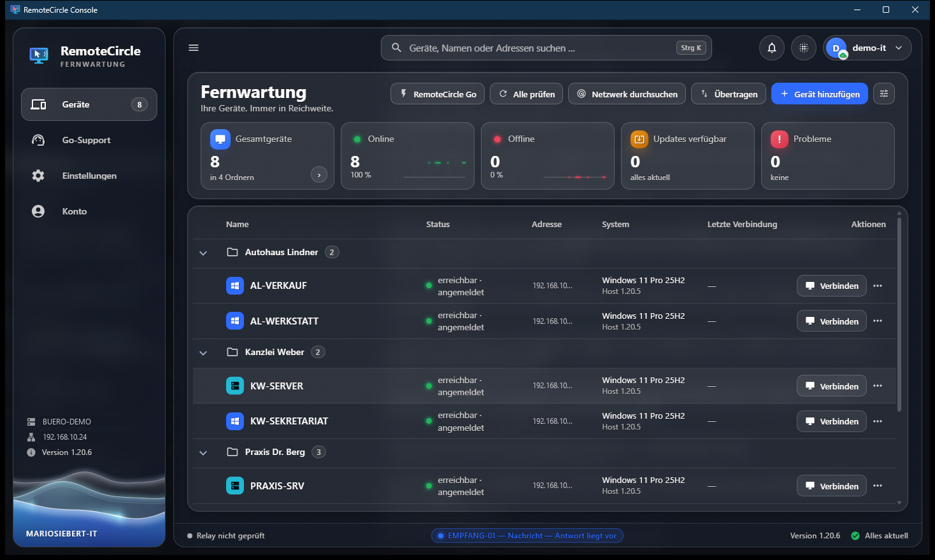This screenshot has width=935, height=560.
Task: Click the RemoteCircle Go button
Action: point(438,94)
